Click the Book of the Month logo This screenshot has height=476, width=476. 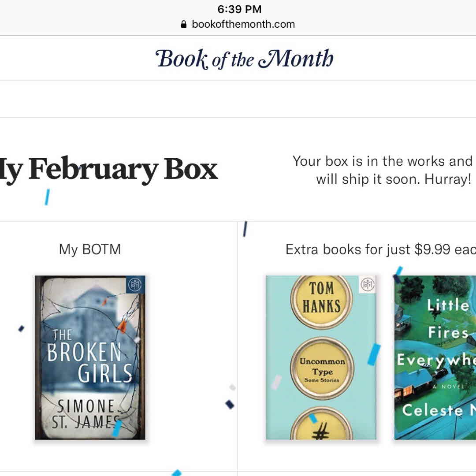245,59
